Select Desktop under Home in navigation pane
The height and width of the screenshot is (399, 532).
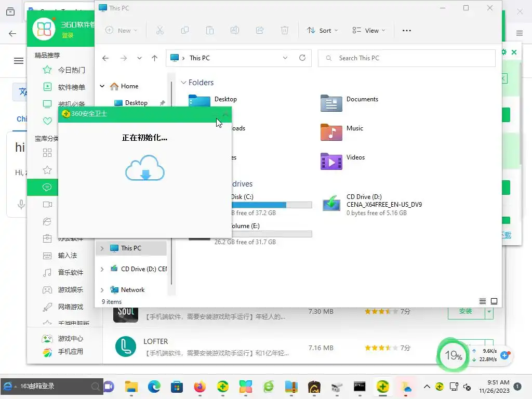click(131, 103)
